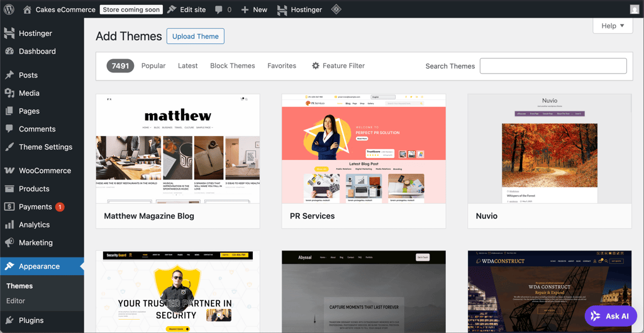Click the Pages icon in sidebar

(x=9, y=111)
